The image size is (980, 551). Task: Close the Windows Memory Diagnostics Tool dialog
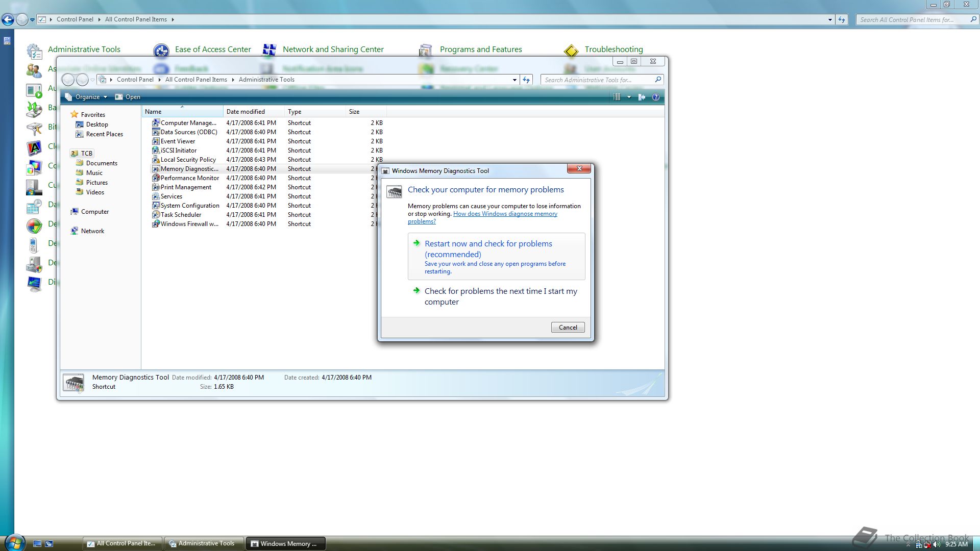pos(579,168)
